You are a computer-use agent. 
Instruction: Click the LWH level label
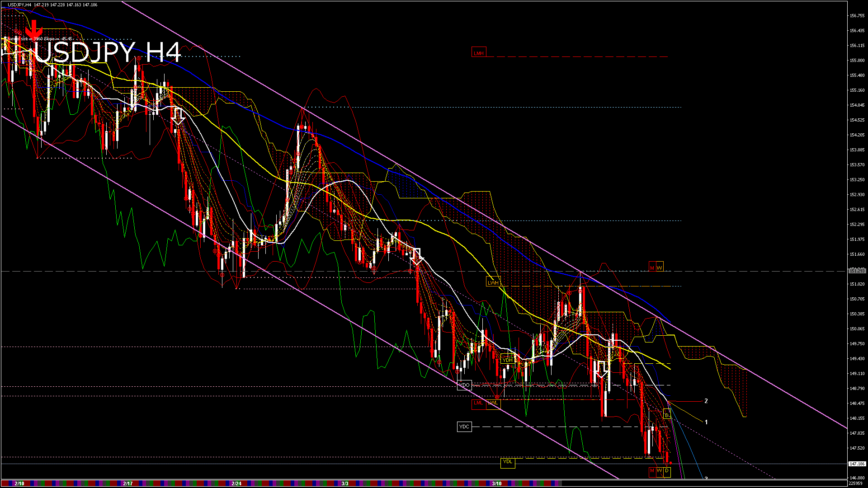click(493, 282)
